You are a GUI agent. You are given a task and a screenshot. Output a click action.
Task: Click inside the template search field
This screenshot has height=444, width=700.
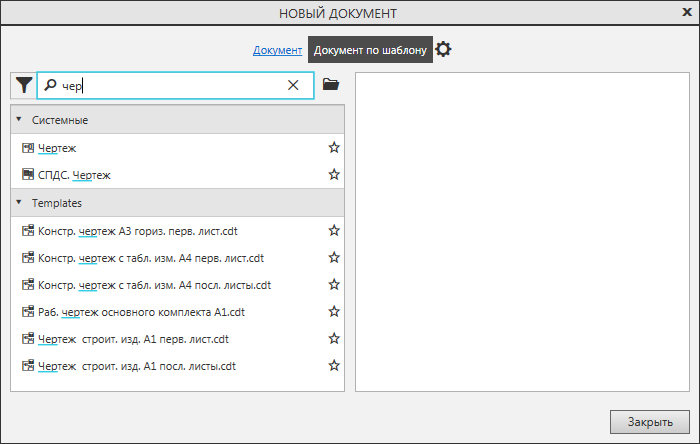pyautogui.click(x=170, y=86)
